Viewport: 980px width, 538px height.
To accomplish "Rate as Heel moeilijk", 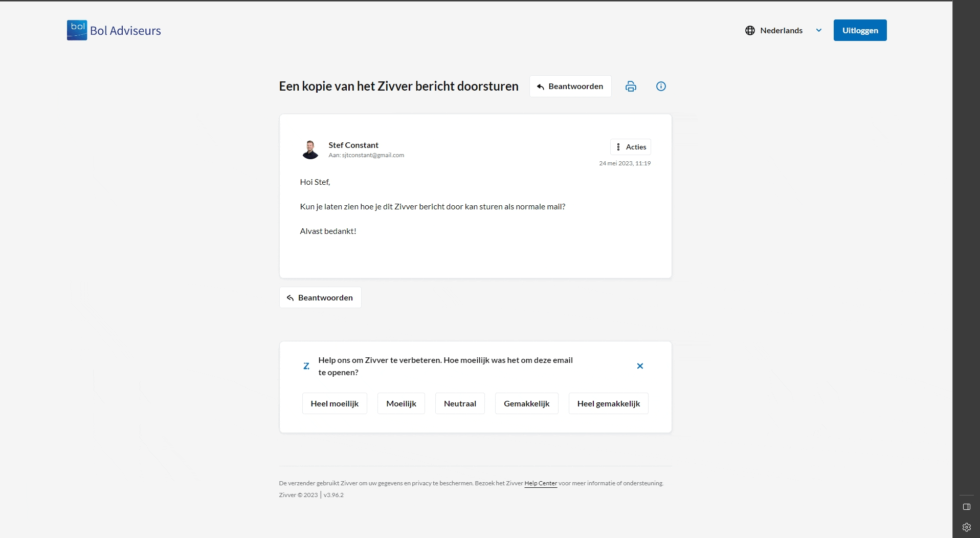I will tap(335, 403).
